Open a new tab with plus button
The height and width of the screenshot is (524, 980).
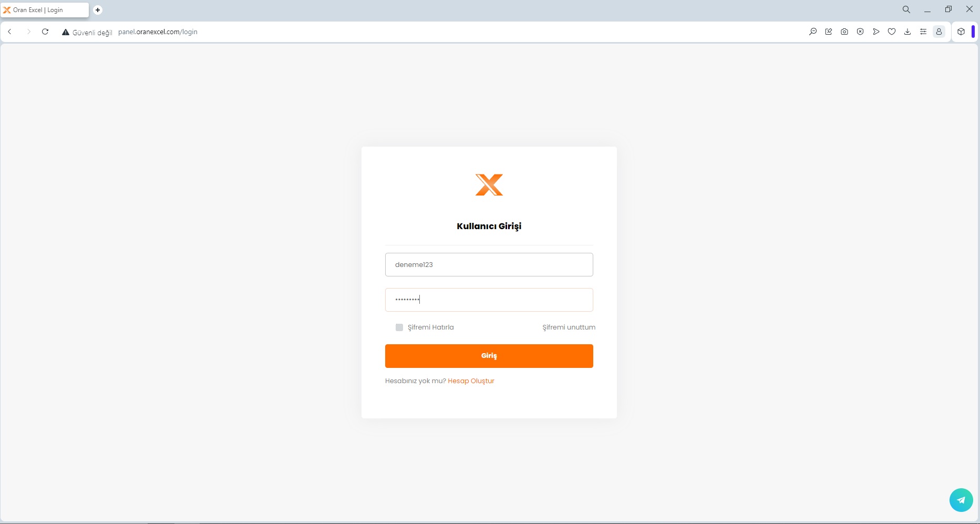[98, 10]
